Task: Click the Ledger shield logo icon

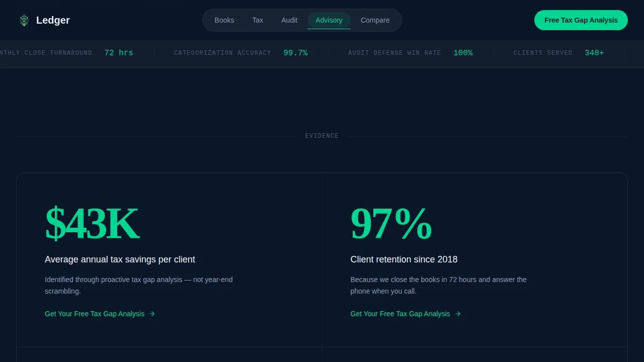Action: click(24, 20)
